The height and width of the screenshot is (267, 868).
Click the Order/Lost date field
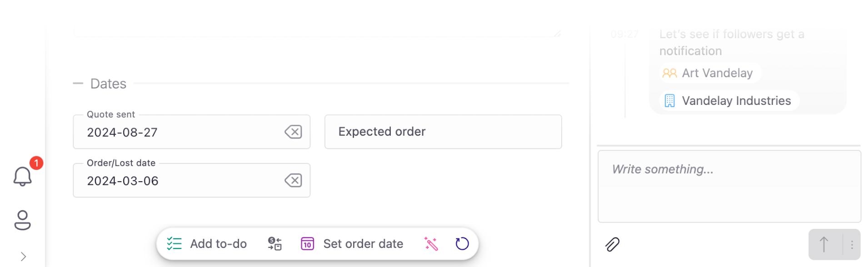point(182,181)
